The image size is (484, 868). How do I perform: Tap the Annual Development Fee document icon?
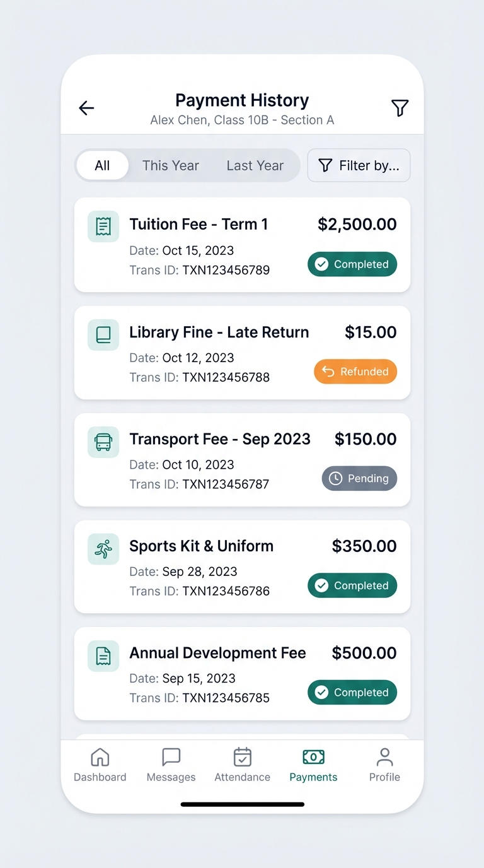pos(103,656)
